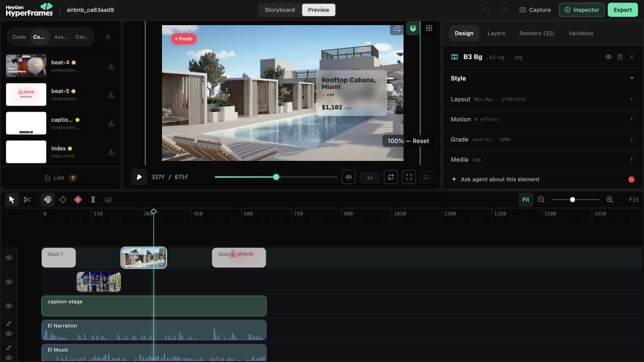
Task: Select the arrow selection tool
Action: point(12,200)
